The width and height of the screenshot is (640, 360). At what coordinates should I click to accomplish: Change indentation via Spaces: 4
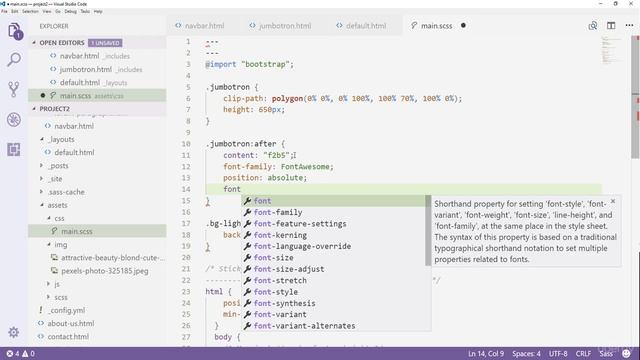[x=527, y=354]
